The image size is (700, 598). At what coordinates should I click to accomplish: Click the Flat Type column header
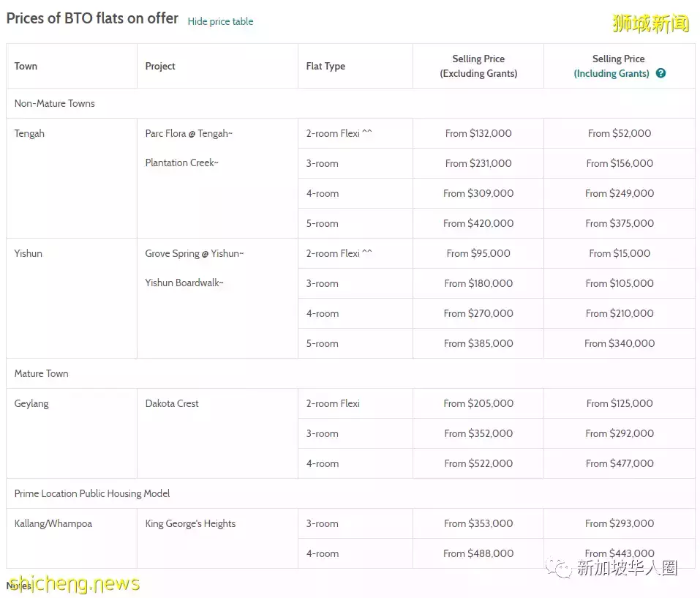pyautogui.click(x=325, y=66)
